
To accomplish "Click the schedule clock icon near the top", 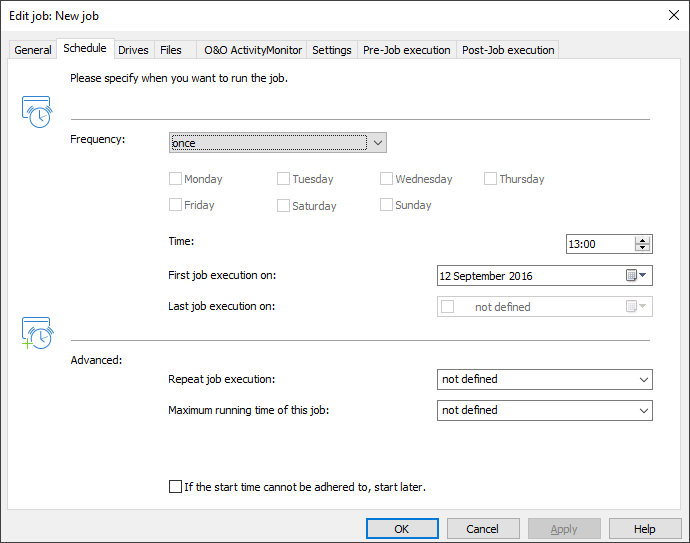I will tap(36, 112).
